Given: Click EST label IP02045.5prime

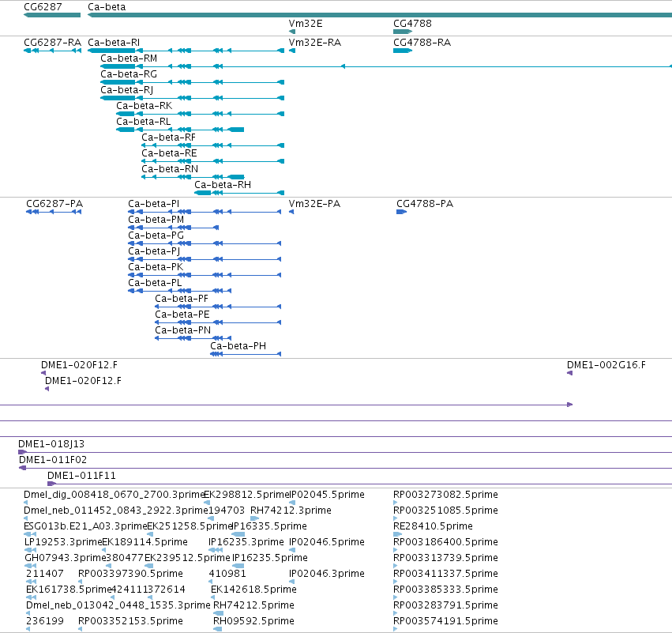Looking at the screenshot, I should pos(327,495).
